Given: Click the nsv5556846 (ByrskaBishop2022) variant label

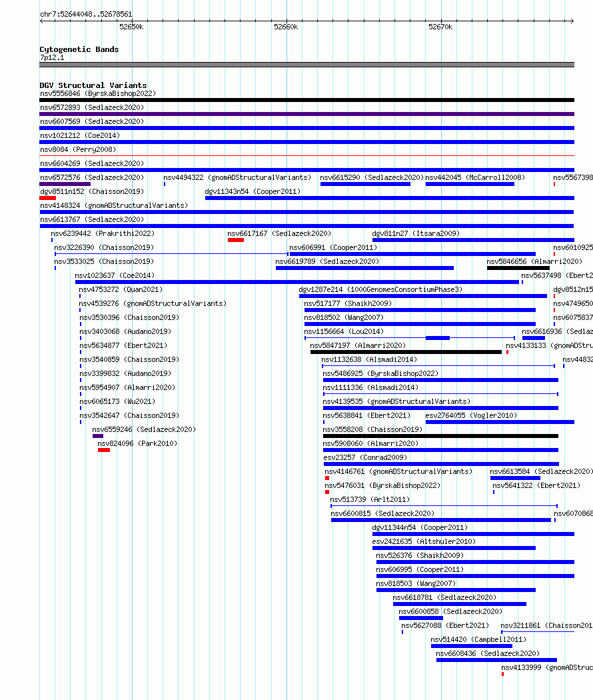Looking at the screenshot, I should (98, 93).
